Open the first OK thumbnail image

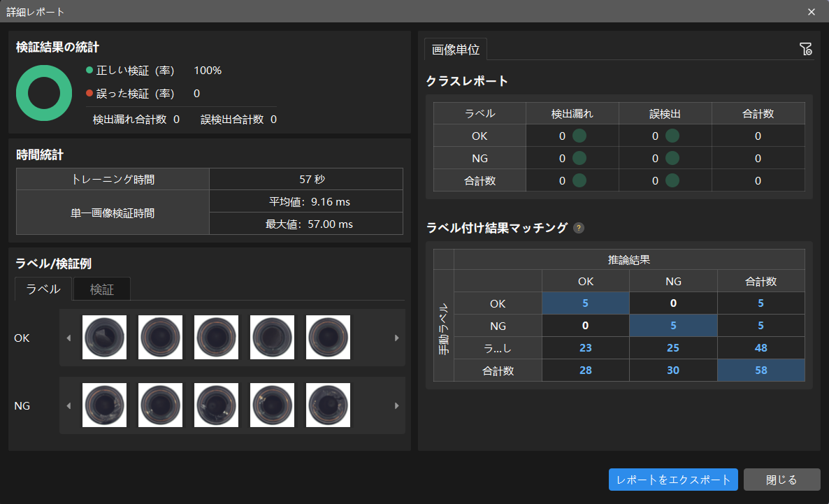(105, 338)
